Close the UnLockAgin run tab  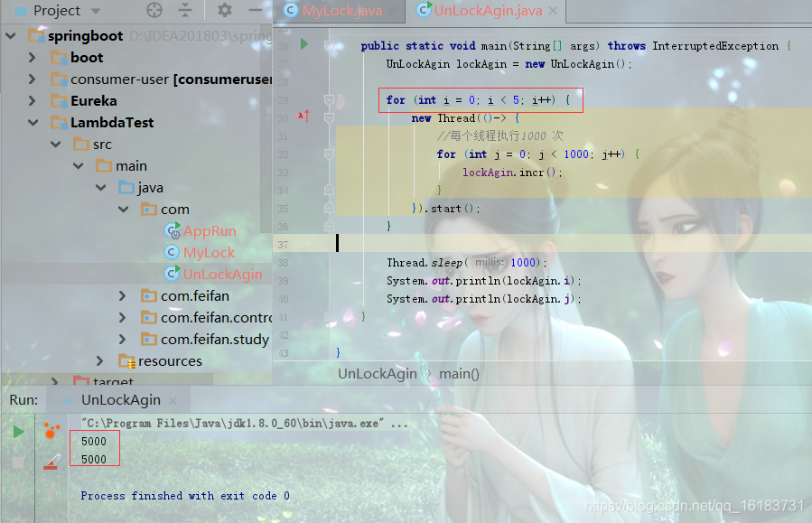[173, 400]
